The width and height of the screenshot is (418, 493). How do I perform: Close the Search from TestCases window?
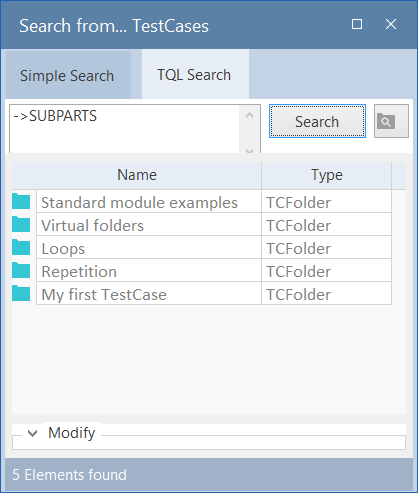click(391, 24)
